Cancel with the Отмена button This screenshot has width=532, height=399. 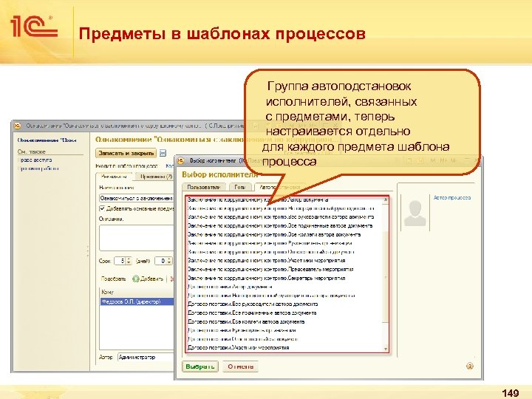[241, 366]
